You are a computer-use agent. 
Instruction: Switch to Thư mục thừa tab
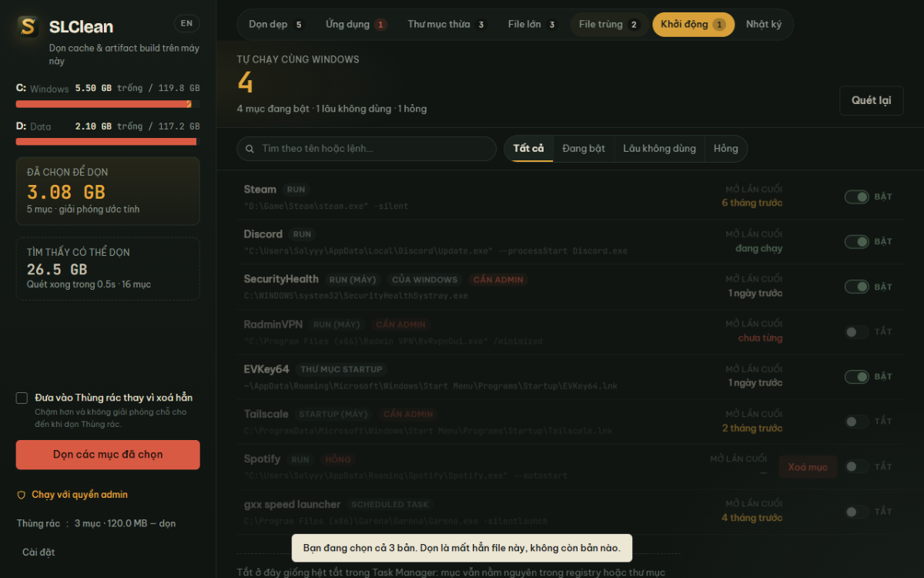coord(447,25)
